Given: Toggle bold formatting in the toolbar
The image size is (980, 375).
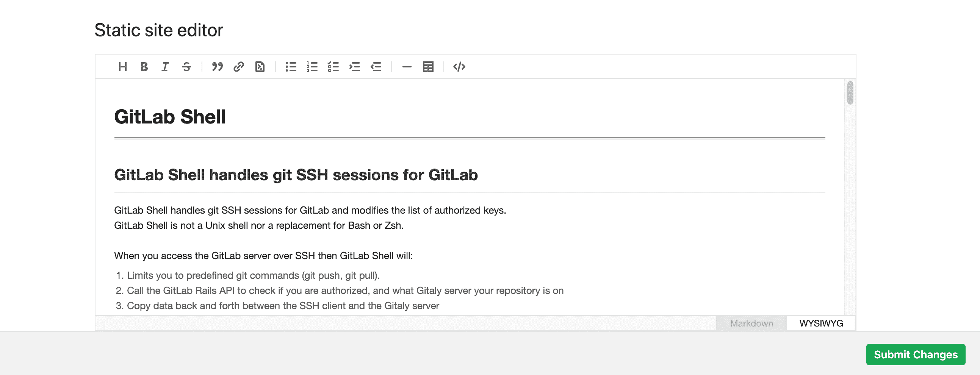Looking at the screenshot, I should pyautogui.click(x=144, y=67).
